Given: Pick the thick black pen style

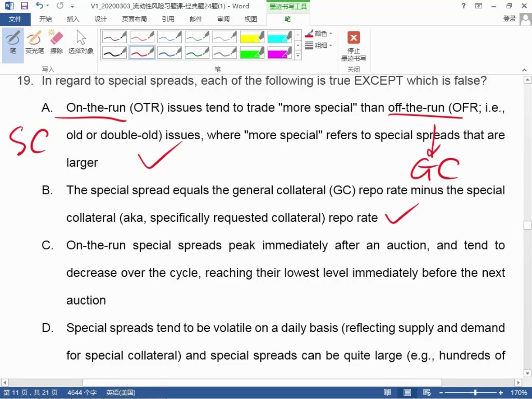Looking at the screenshot, I should pos(115,52).
